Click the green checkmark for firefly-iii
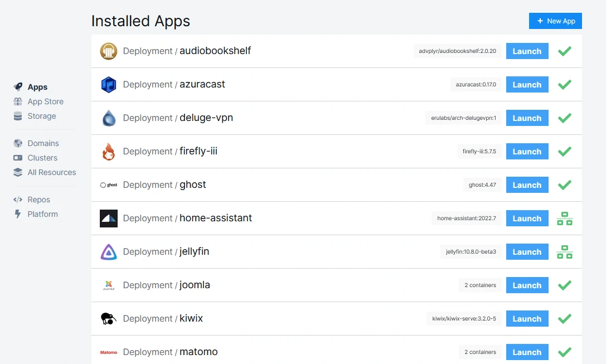Viewport: 606px width, 364px height. [x=565, y=152]
